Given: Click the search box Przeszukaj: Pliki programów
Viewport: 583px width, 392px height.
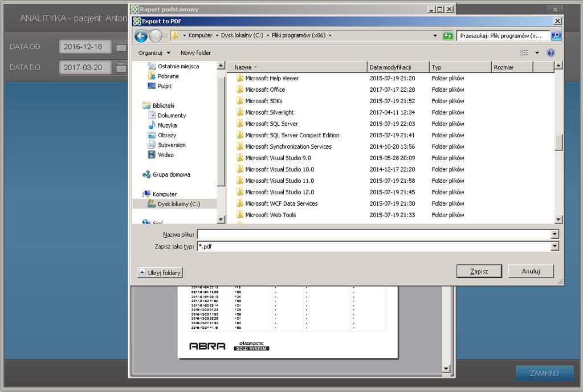Looking at the screenshot, I should click(503, 36).
